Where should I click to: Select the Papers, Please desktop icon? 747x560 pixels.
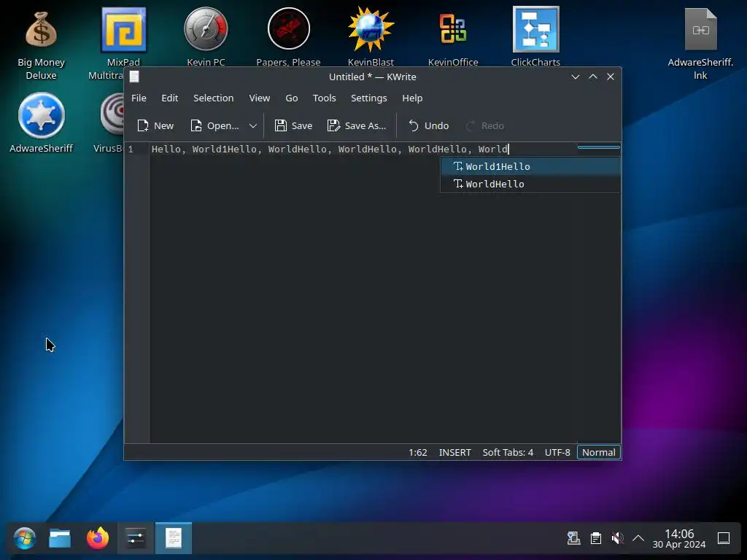pos(288,37)
